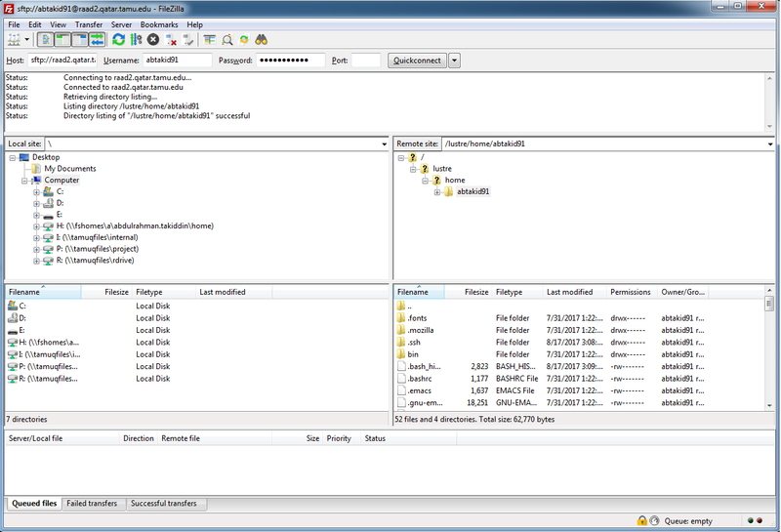Click the refresh file lists icon
The height and width of the screenshot is (532, 781).
coord(119,40)
